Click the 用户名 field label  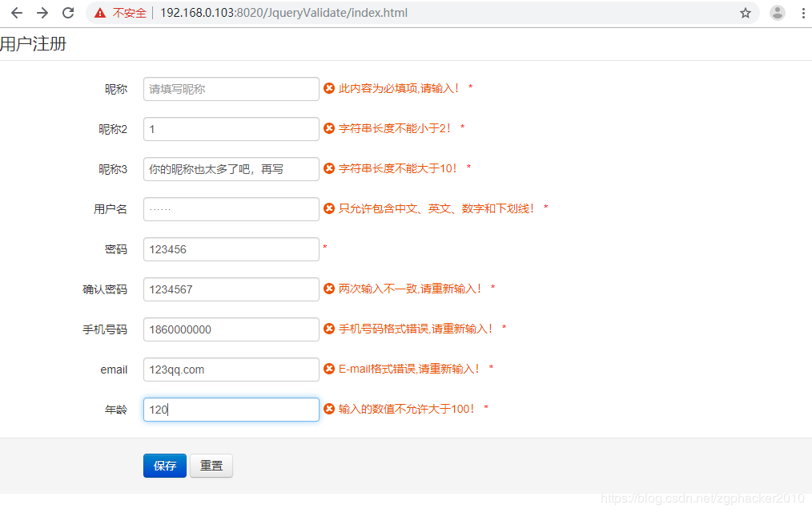click(x=111, y=209)
